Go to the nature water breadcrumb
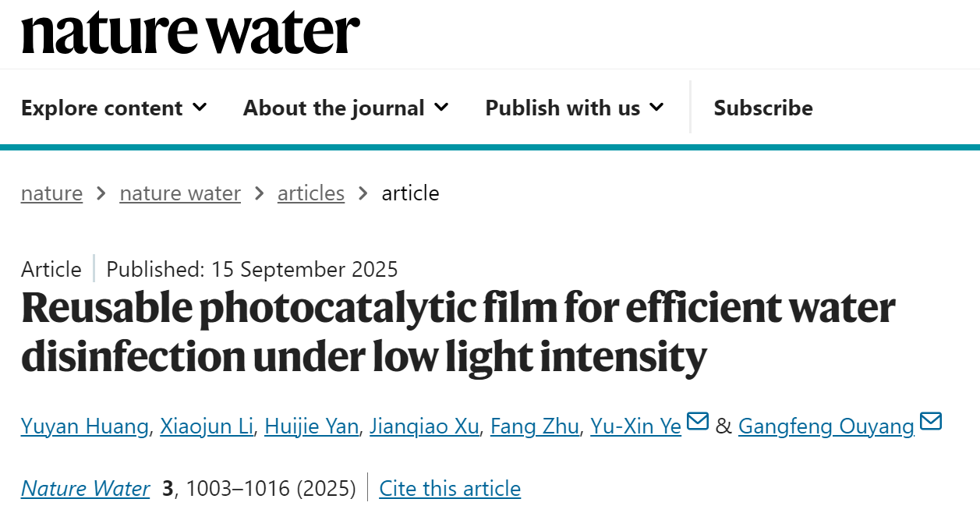 pyautogui.click(x=180, y=193)
